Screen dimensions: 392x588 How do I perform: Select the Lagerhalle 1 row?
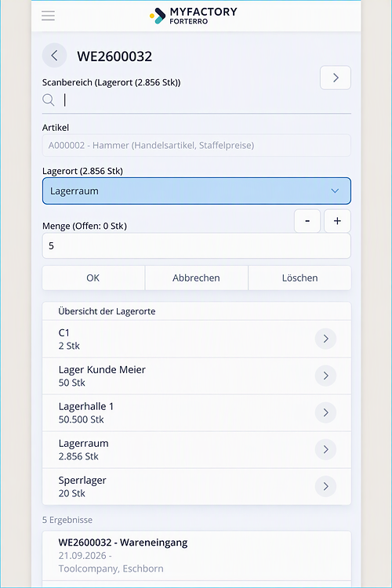(x=197, y=413)
